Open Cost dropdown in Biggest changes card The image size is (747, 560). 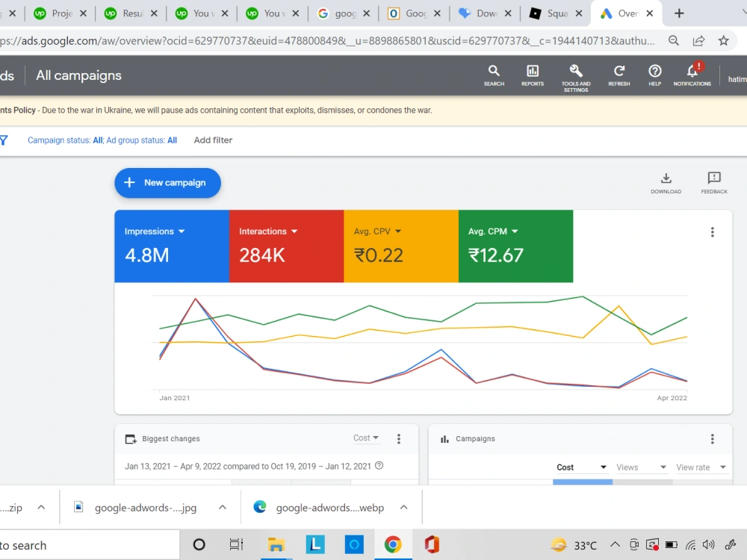366,438
